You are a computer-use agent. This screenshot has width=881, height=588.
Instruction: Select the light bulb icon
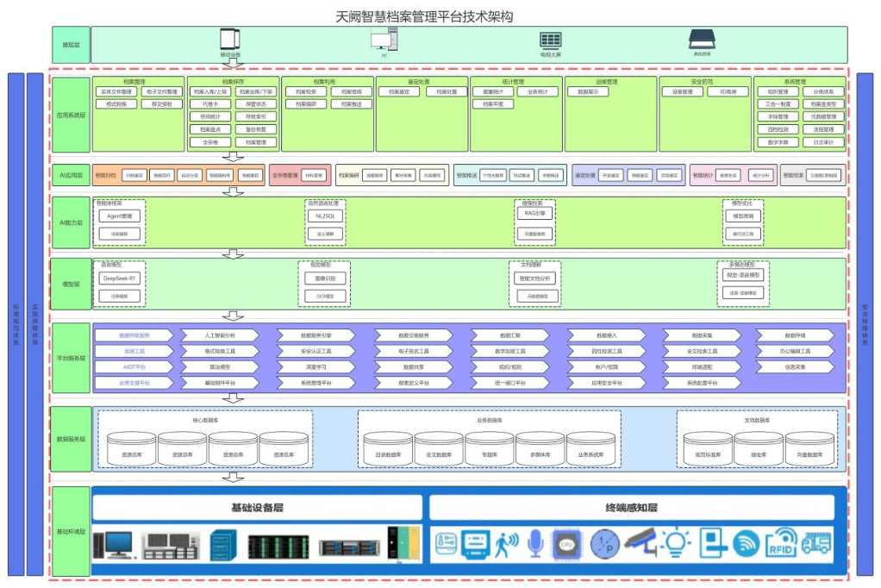pos(677,542)
